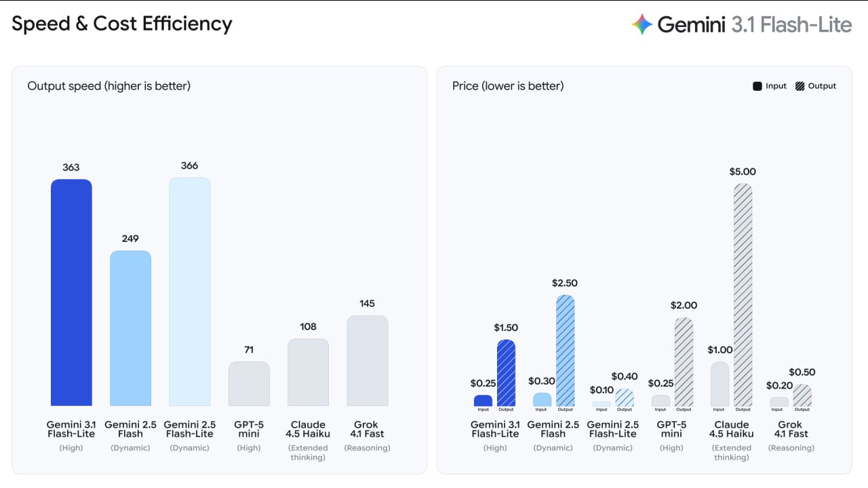Select the Gemini 2.5 Flash 249 speed bar

[130, 328]
